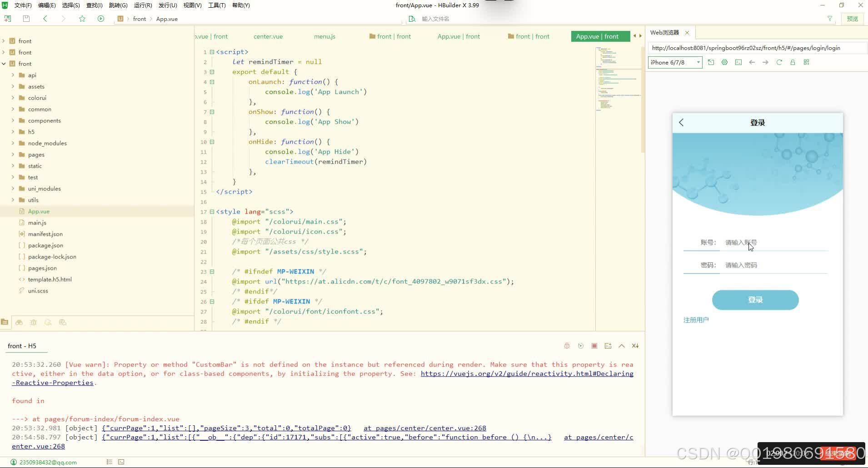Select main.js in the project tree

coord(37,223)
